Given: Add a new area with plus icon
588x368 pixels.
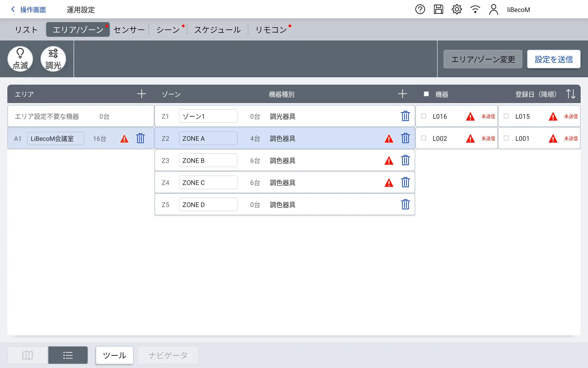Looking at the screenshot, I should (141, 94).
